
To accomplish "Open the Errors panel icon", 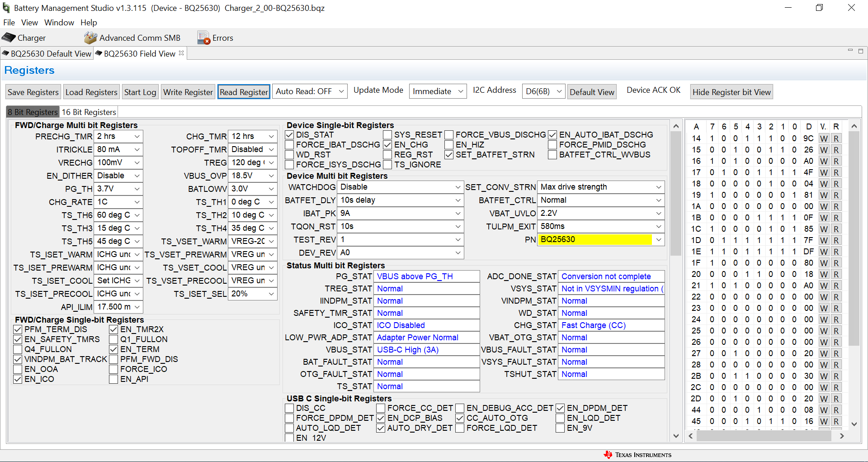I will [204, 38].
